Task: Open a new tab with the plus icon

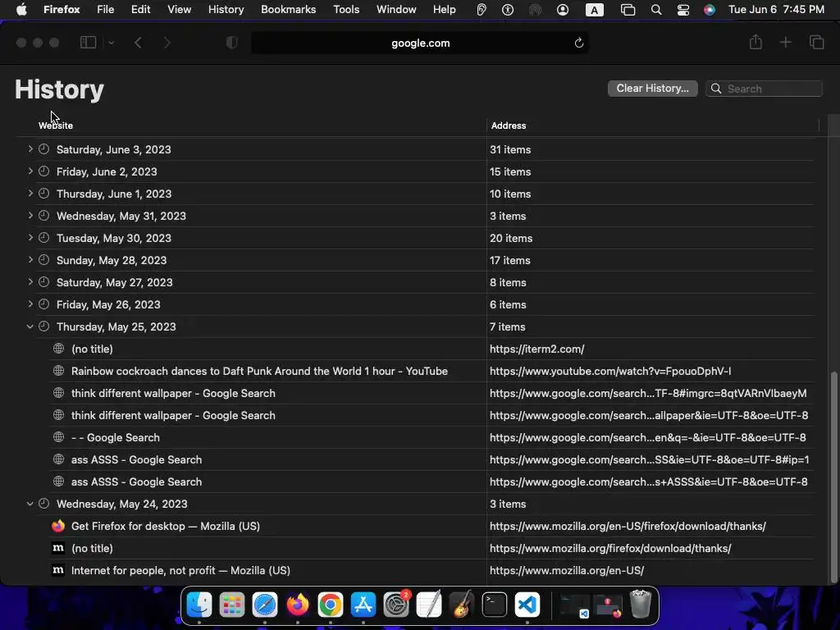Action: tap(785, 43)
